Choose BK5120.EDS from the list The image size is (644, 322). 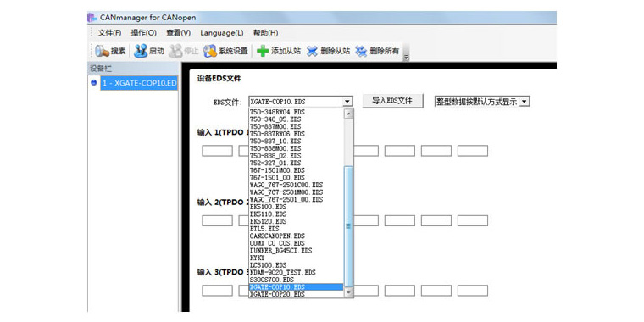pyautogui.click(x=296, y=221)
